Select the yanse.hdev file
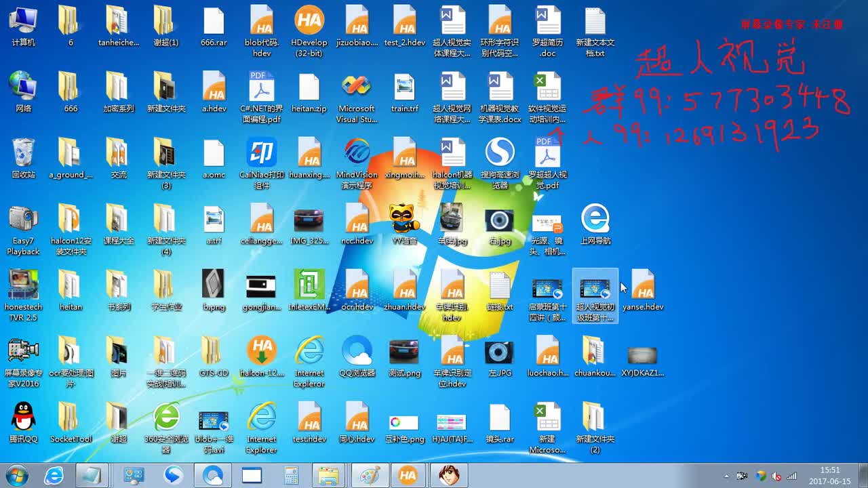The width and height of the screenshot is (868, 488). pos(643,291)
